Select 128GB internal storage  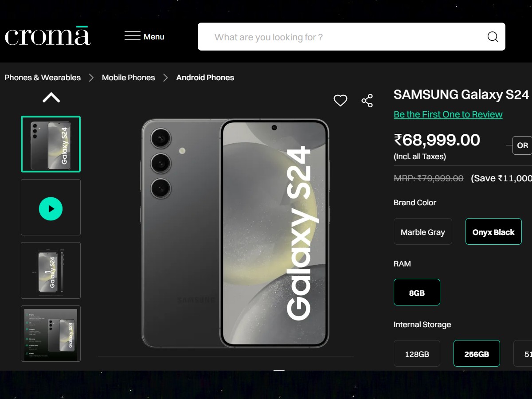pyautogui.click(x=417, y=354)
